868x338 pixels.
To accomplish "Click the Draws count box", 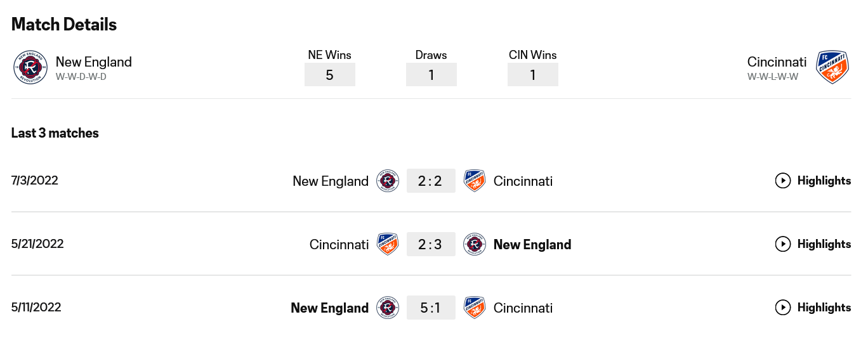I will (x=431, y=75).
